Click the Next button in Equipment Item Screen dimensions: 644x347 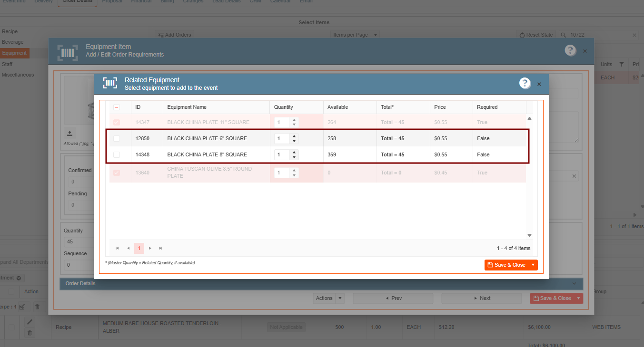(482, 298)
